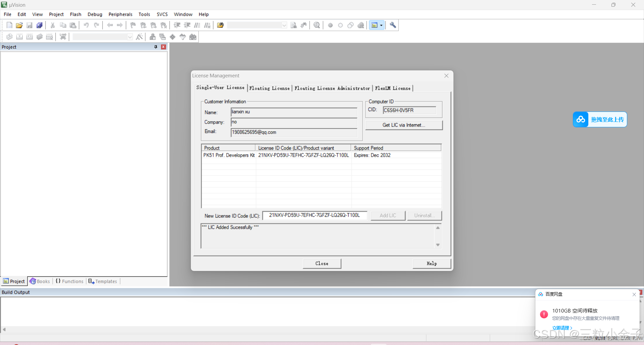Open the Templates panel tab

coord(103,281)
